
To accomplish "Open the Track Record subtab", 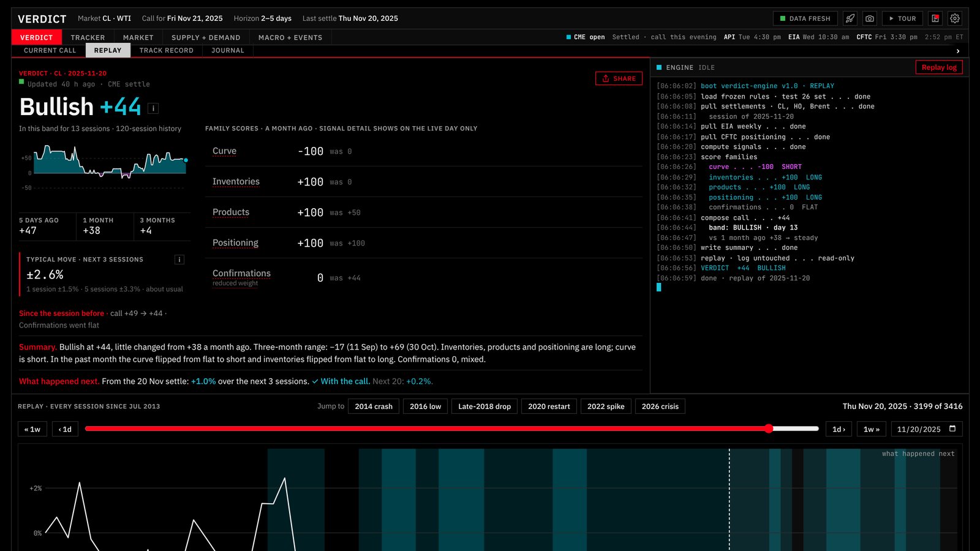I will (x=167, y=50).
